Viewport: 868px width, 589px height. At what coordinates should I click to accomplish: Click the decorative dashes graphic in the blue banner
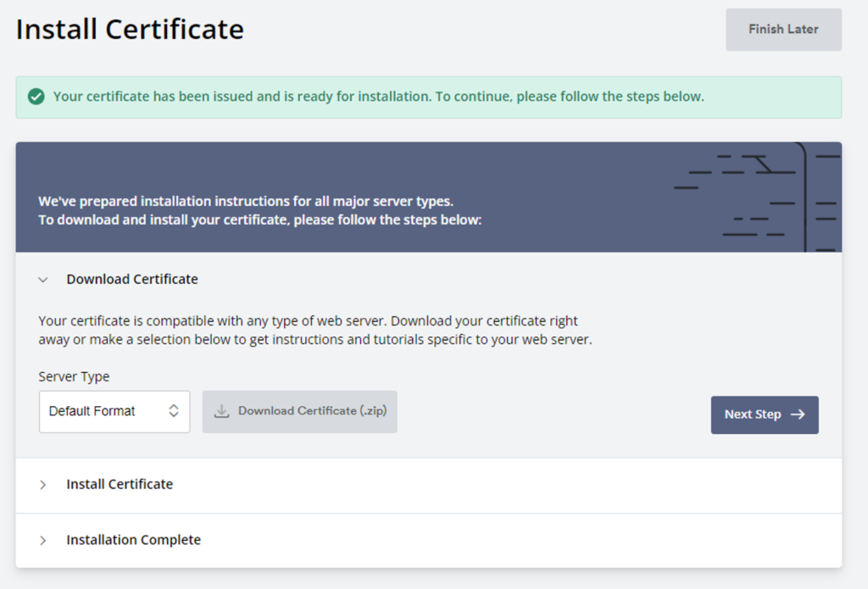pos(754,197)
